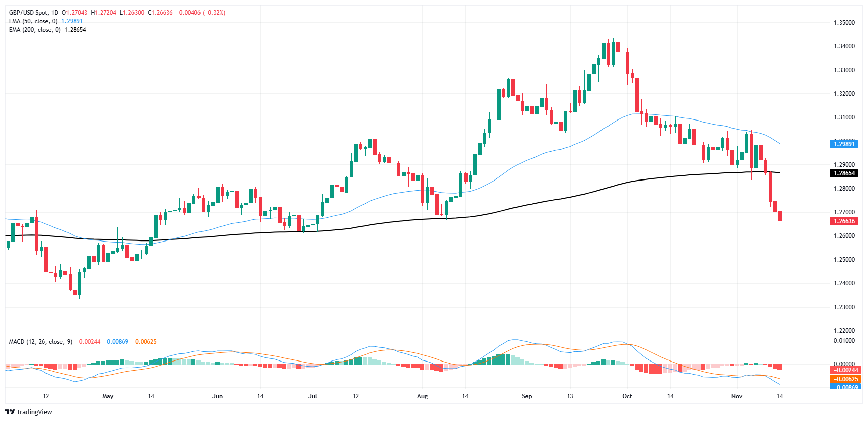This screenshot has height=421, width=868.
Task: Click the red -0.00244 MACD histogram tag
Action: [x=843, y=370]
